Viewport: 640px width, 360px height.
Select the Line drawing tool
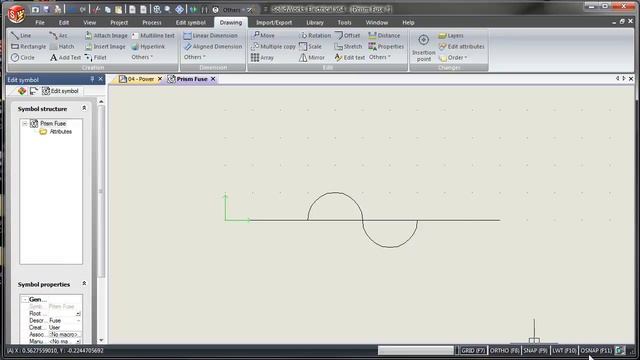[21, 36]
